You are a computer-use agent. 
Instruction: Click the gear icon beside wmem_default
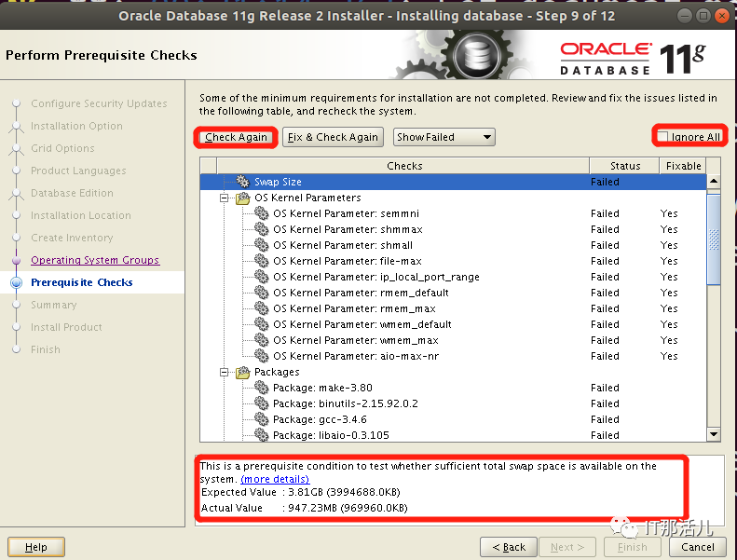tap(261, 324)
